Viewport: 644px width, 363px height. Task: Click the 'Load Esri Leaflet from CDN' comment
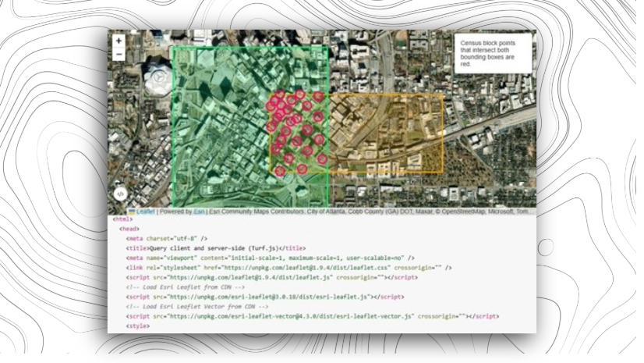pos(186,287)
